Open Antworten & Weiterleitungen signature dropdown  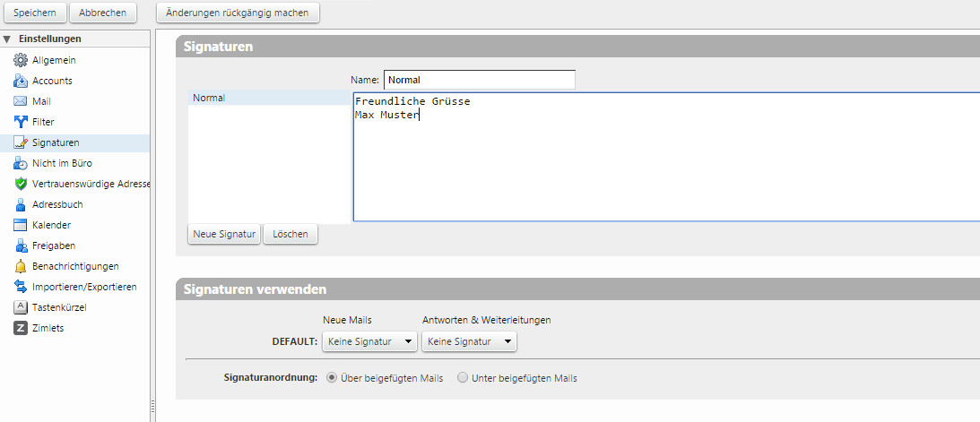click(469, 341)
